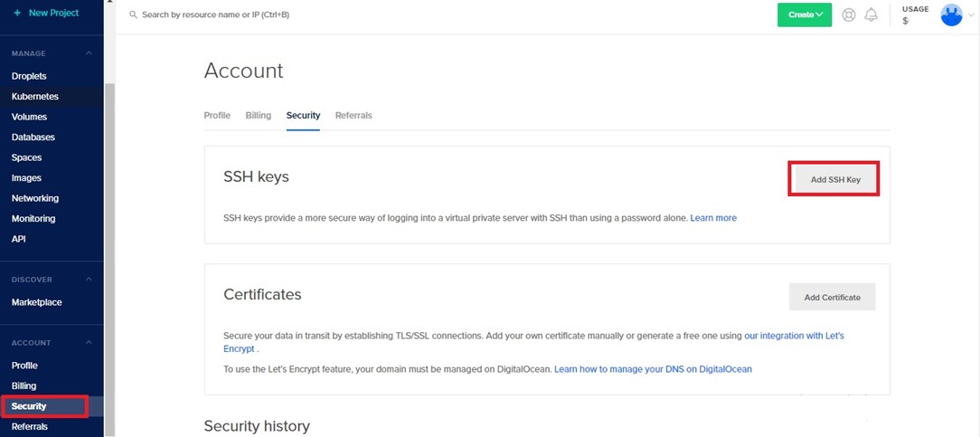Open notifications bell icon
The height and width of the screenshot is (437, 980).
tap(871, 15)
